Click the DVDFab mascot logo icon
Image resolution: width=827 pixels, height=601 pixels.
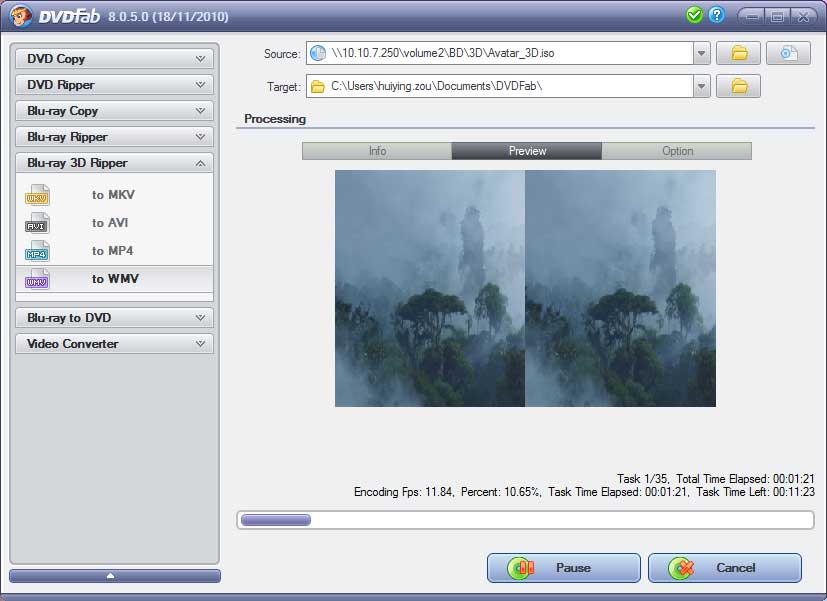tap(21, 16)
